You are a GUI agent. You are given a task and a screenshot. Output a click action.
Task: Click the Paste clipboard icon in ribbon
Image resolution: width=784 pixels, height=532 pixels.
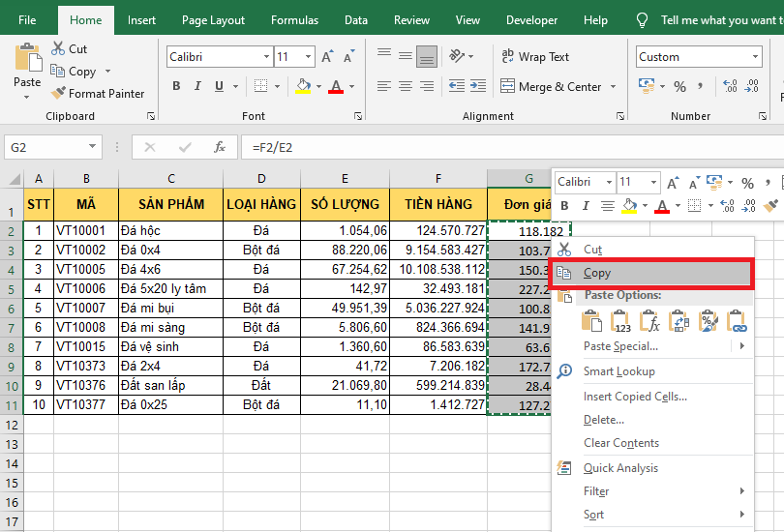point(26,60)
